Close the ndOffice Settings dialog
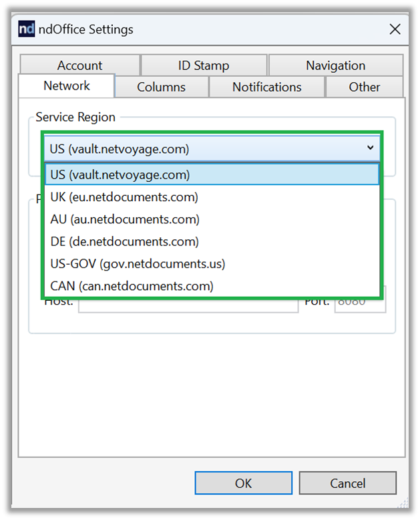The image size is (420, 520). 395,29
